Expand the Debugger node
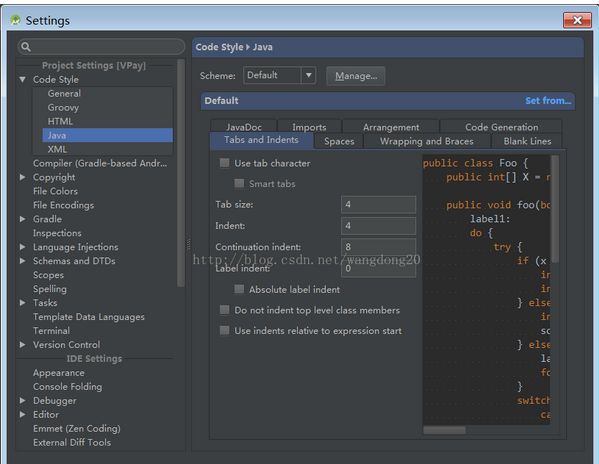Viewport: 599px width, 464px height. [23, 401]
